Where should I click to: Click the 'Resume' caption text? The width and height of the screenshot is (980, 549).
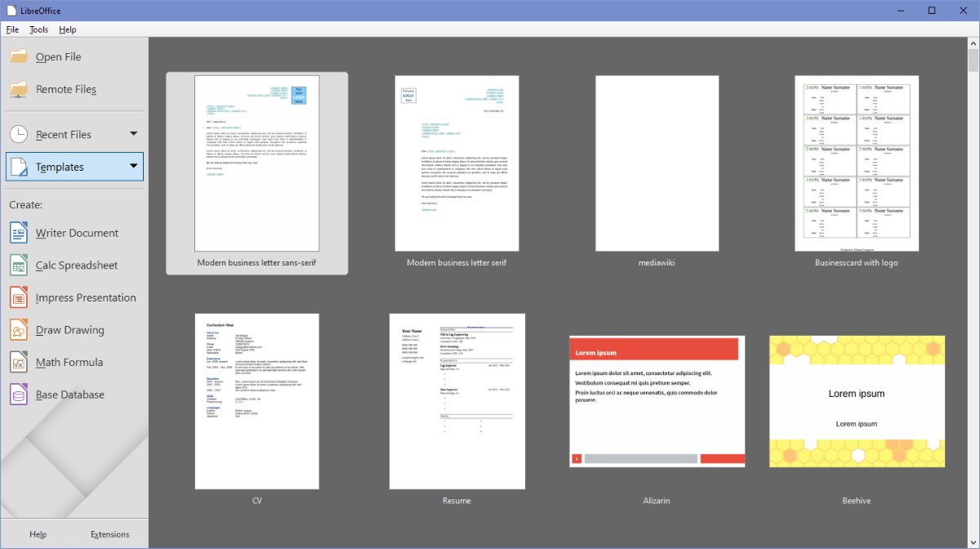[457, 501]
